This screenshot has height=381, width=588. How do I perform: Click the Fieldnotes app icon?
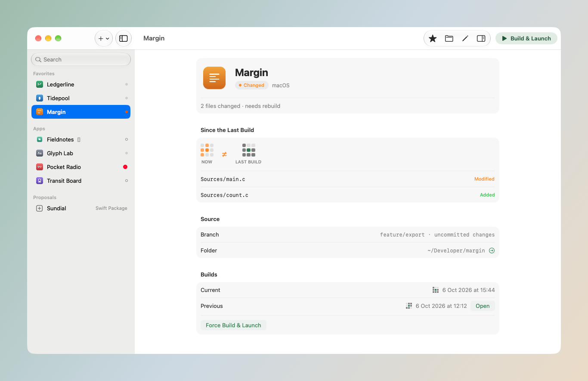coord(40,139)
